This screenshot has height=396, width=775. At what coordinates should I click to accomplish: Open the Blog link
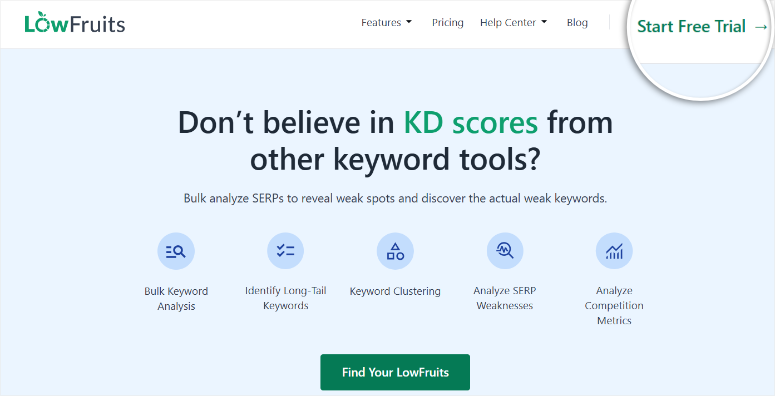(x=577, y=23)
